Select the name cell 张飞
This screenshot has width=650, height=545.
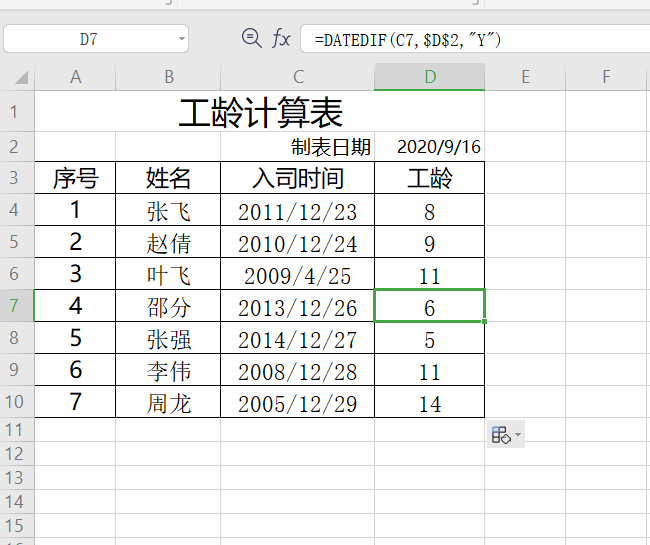[x=168, y=210]
